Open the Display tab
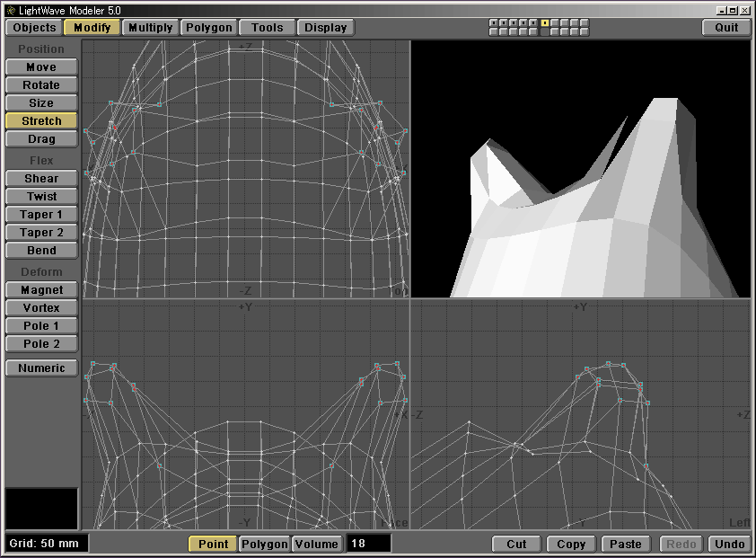This screenshot has height=558, width=756. 325,28
